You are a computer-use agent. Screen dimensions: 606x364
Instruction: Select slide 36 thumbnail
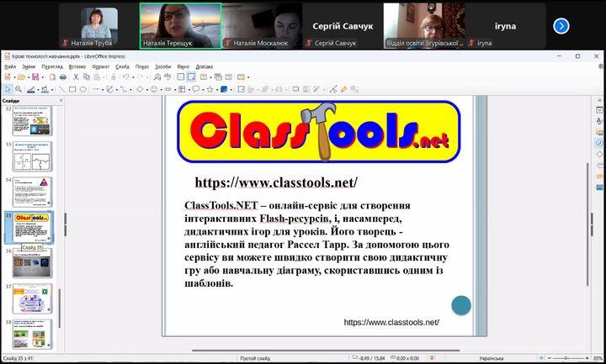pos(33,263)
